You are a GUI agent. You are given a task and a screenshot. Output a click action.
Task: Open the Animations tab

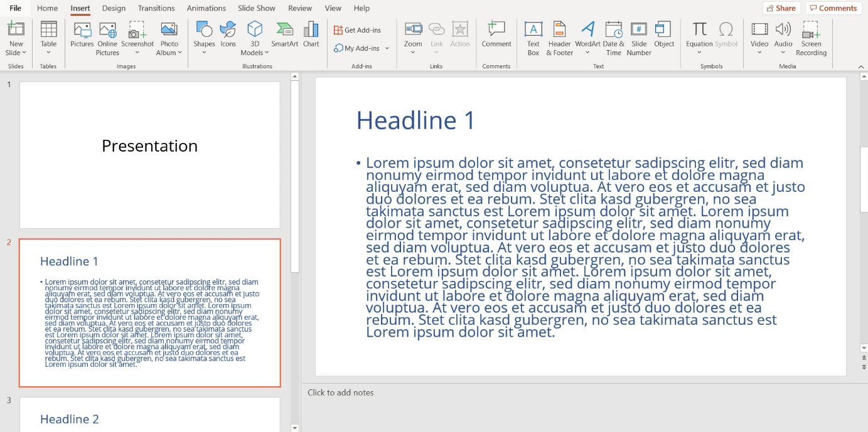206,8
